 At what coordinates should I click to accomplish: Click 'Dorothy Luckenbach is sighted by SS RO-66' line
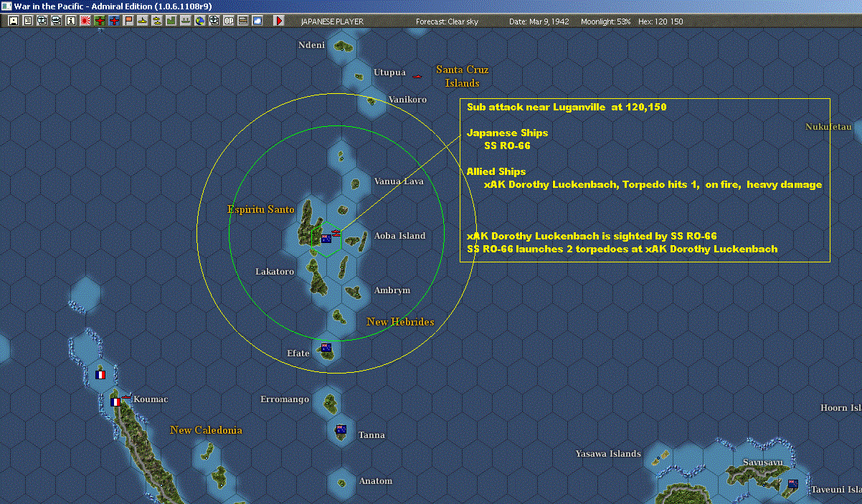pyautogui.click(x=592, y=236)
